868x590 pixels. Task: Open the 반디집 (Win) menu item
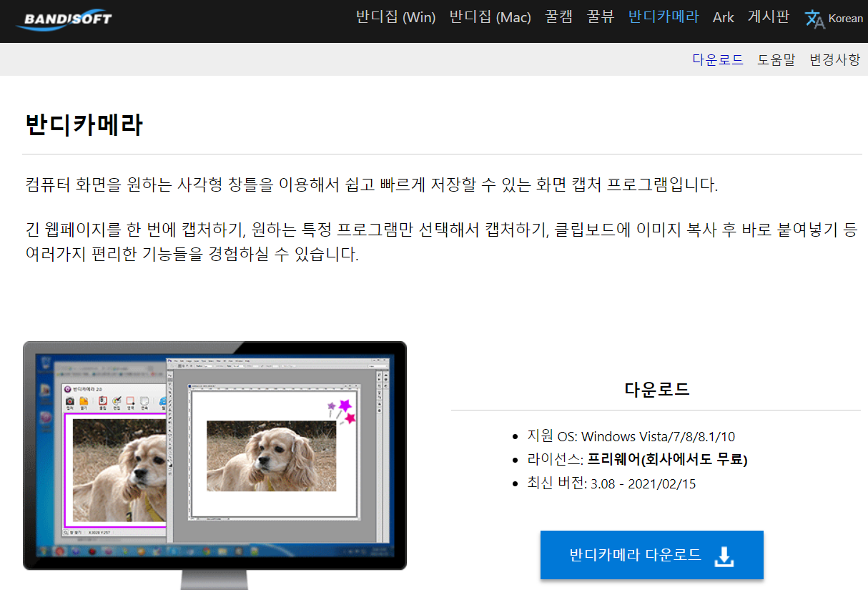pyautogui.click(x=396, y=17)
